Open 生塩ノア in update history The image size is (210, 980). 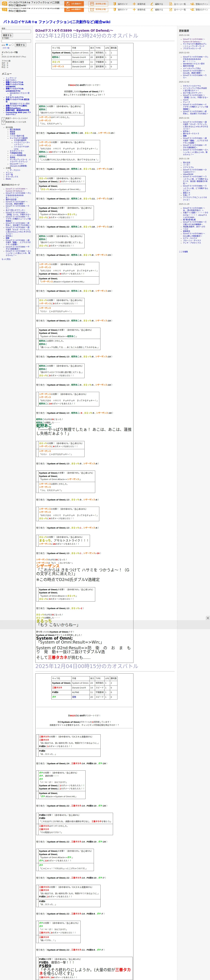pyautogui.click(x=186, y=195)
